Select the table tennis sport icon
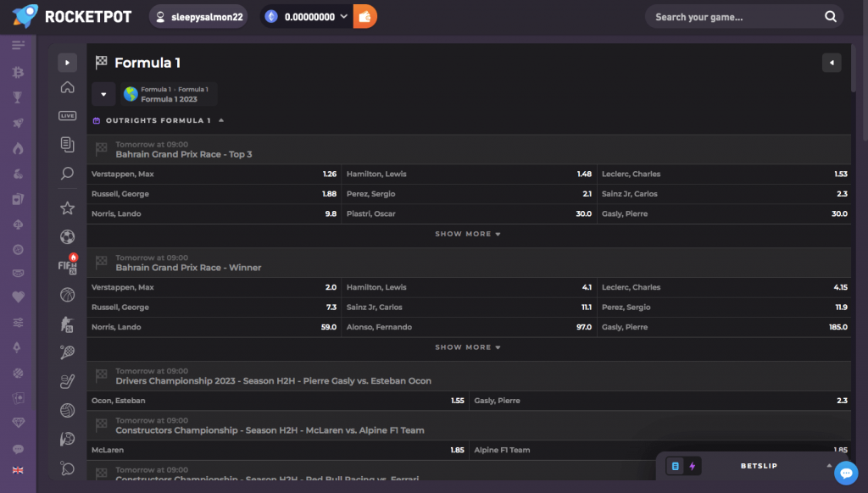This screenshot has height=493, width=868. [68, 468]
